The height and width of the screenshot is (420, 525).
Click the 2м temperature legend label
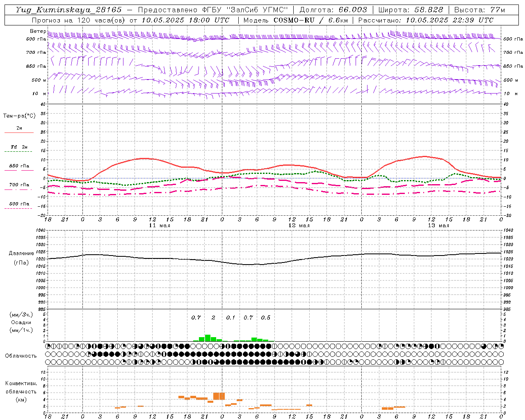coord(19,128)
